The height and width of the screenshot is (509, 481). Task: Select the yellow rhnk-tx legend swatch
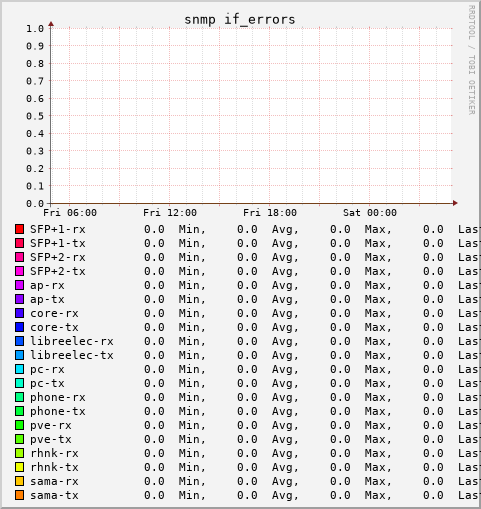click(x=19, y=467)
